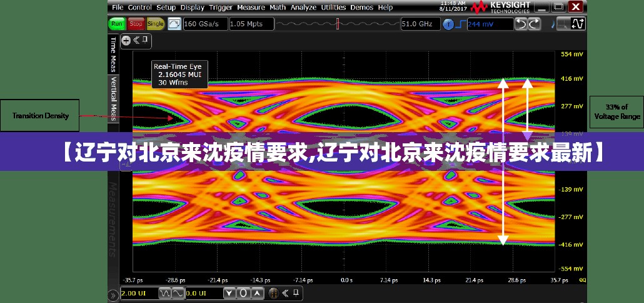Viewport: 644px width, 303px height.
Task: Trigger a Single acquisition
Action: click(x=155, y=24)
